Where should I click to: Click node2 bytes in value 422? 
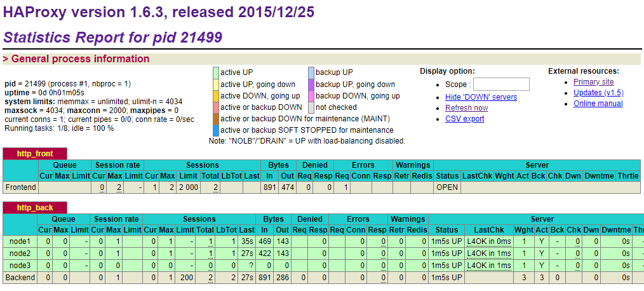(265, 253)
